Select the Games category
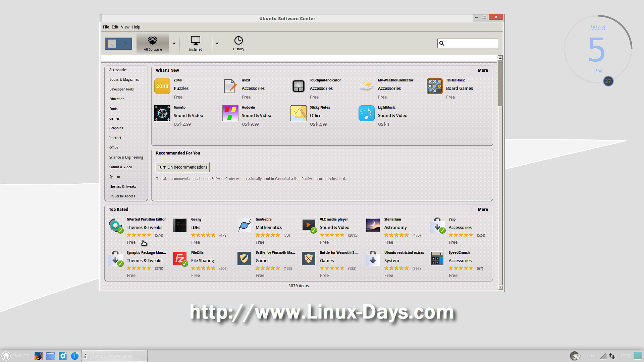Screen dimensions: 644x362 click(114, 118)
